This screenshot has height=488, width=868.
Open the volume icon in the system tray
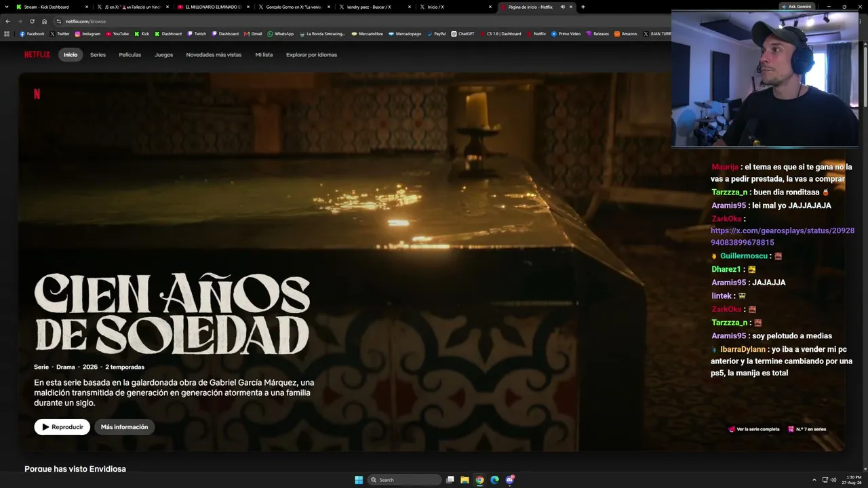(x=833, y=480)
